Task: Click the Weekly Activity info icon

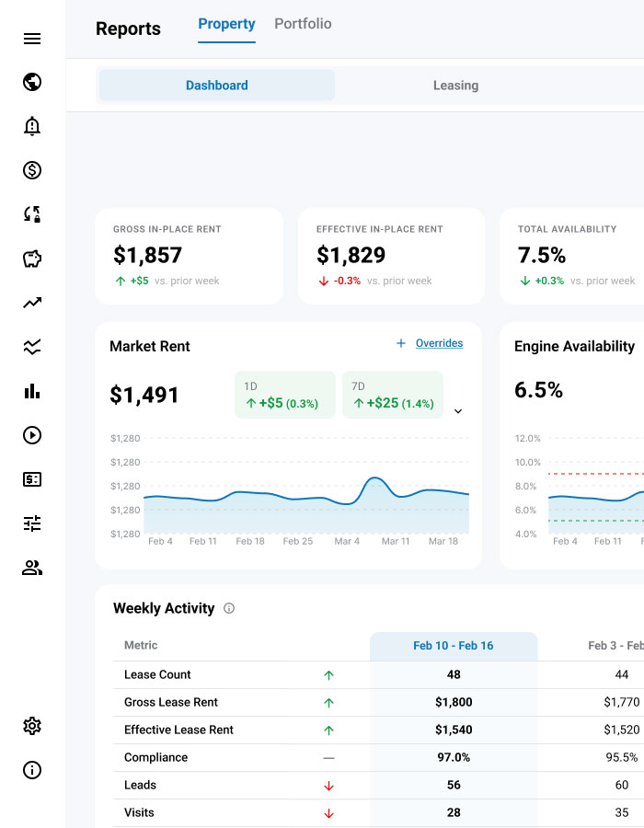Action: coord(229,608)
